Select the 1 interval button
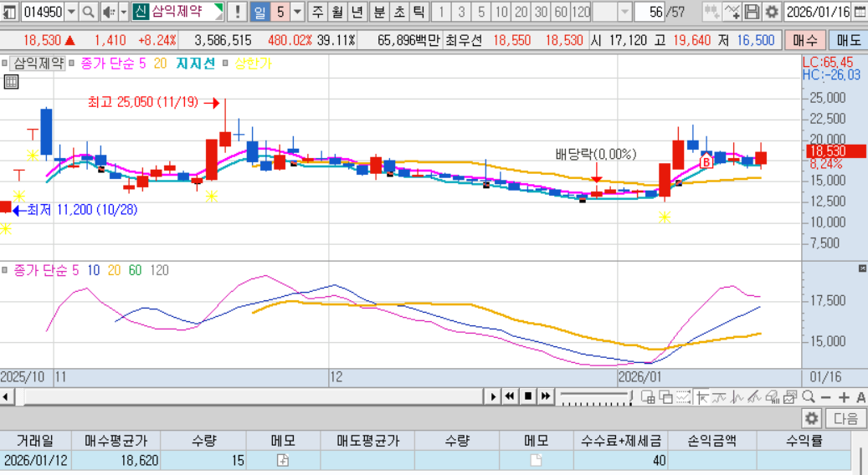 tap(441, 12)
